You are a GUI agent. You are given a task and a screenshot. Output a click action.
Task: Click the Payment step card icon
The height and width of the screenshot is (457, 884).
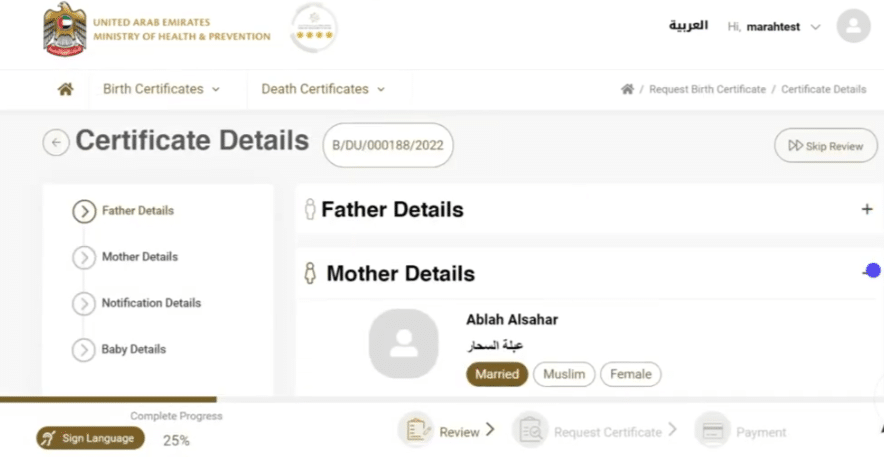pyautogui.click(x=712, y=431)
